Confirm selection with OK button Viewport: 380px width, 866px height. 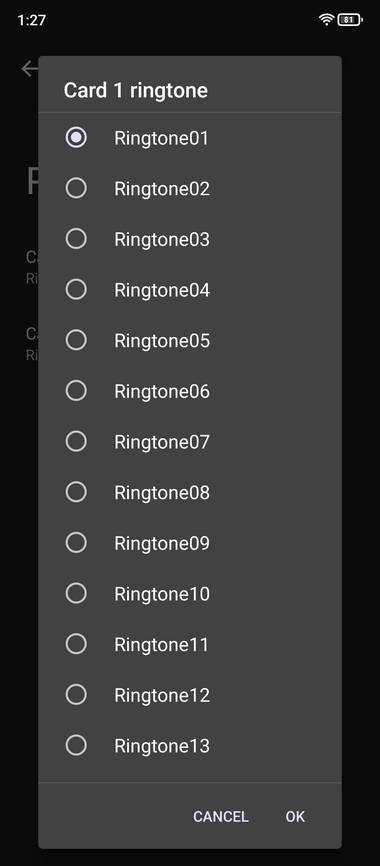[x=295, y=816]
